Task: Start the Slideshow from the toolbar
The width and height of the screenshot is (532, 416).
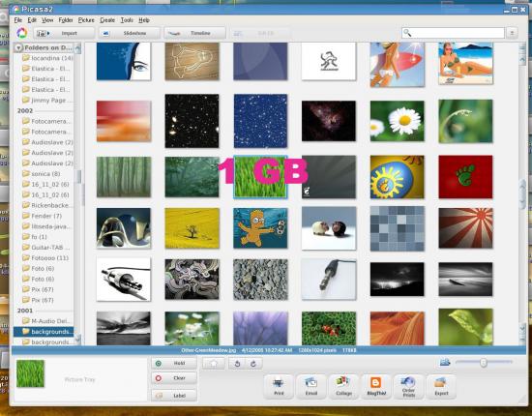Action: click(x=130, y=33)
